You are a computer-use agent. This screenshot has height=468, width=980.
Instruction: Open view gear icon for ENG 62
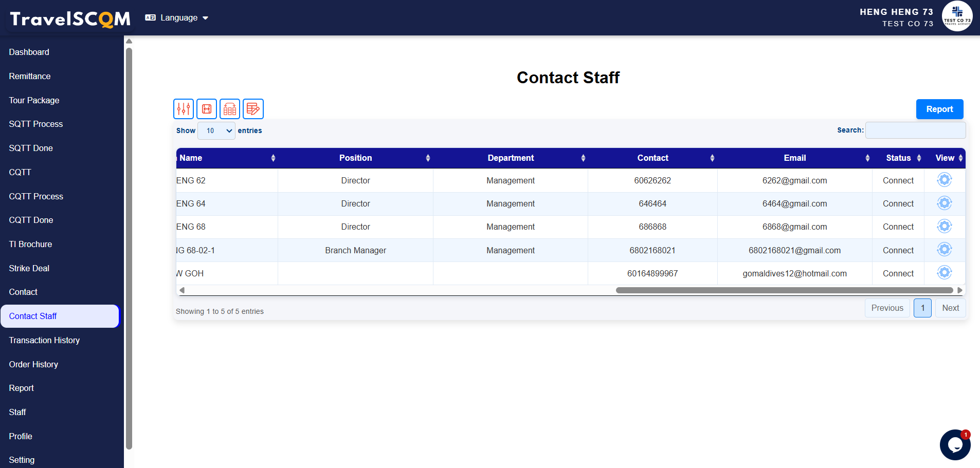944,180
